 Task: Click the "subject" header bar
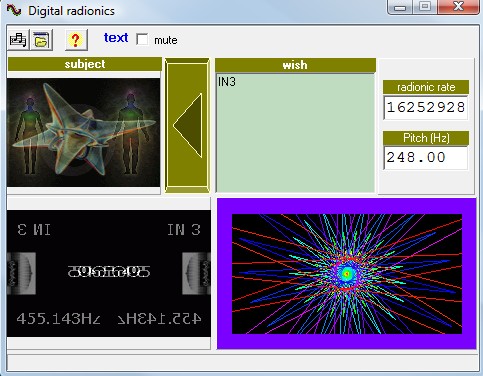84,64
